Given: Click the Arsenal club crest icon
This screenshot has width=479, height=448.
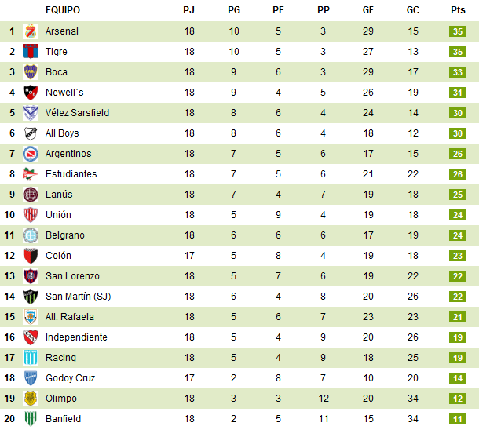Looking at the screenshot, I should [31, 31].
